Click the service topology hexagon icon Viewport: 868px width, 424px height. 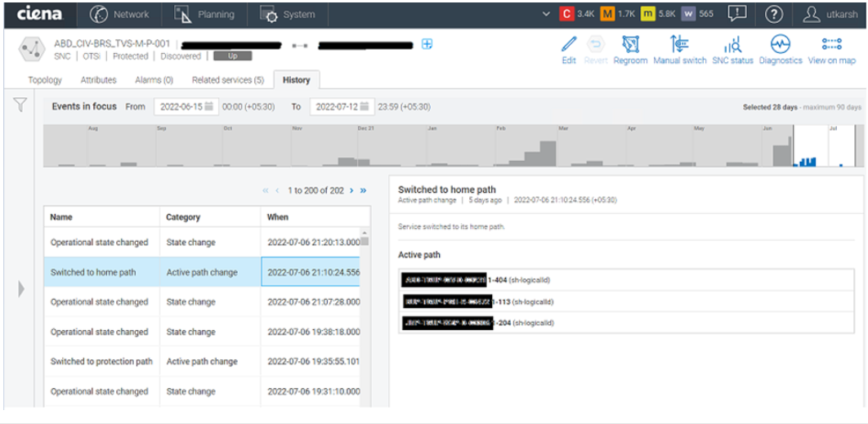(30, 49)
